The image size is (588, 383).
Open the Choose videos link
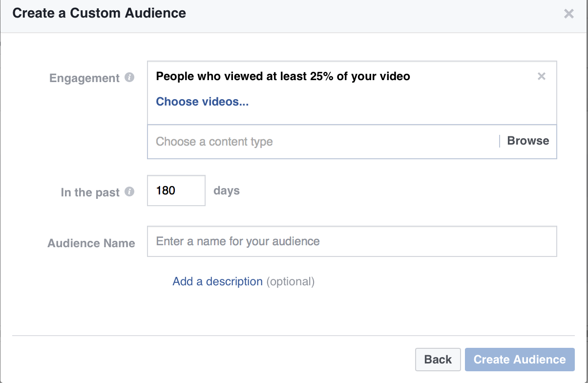point(202,102)
